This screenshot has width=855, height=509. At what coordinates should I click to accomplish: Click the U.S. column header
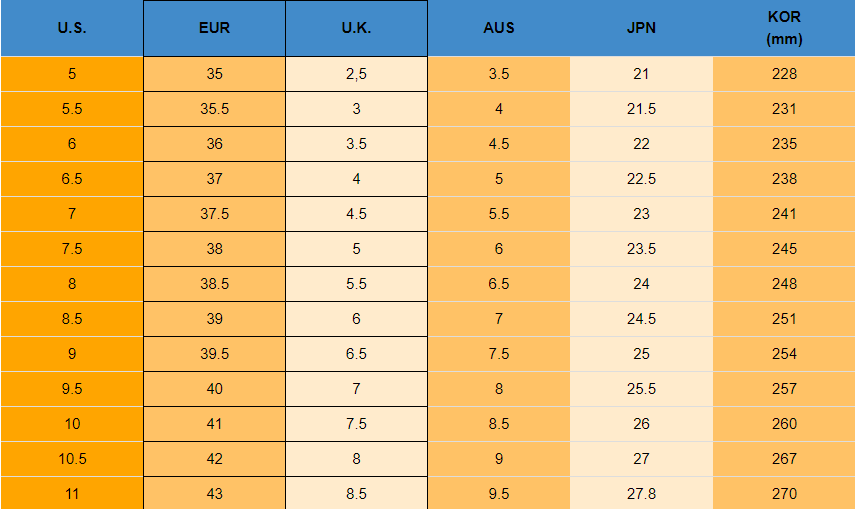point(72,28)
